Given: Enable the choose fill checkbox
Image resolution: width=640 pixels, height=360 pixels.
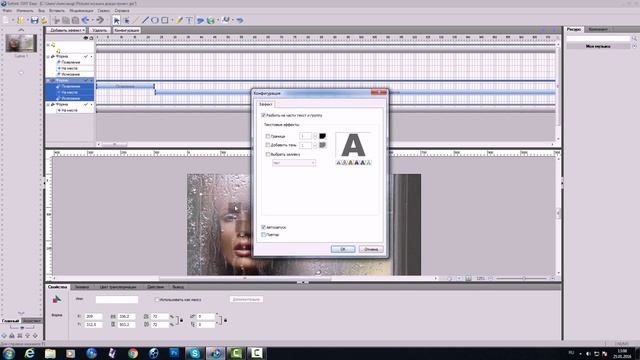Looking at the screenshot, I should 268,154.
